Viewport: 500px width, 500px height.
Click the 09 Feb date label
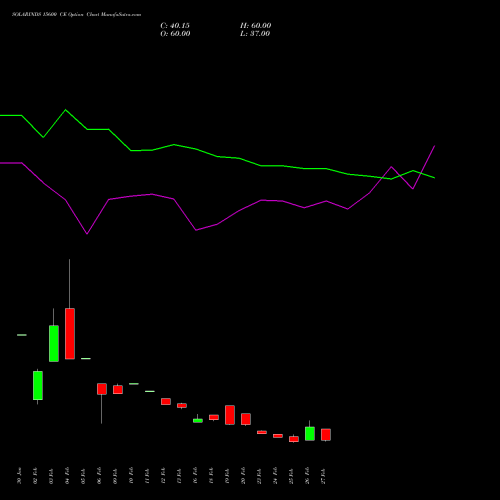(x=115, y=476)
